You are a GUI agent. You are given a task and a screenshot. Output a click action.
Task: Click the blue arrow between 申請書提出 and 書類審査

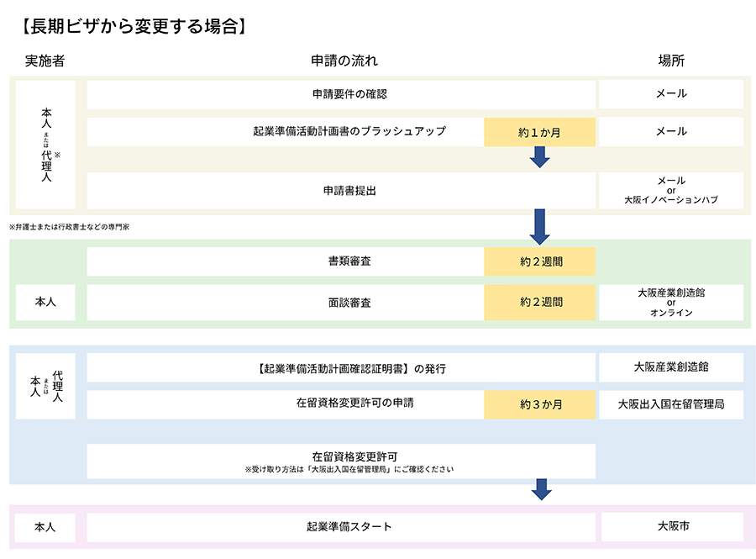click(x=540, y=225)
